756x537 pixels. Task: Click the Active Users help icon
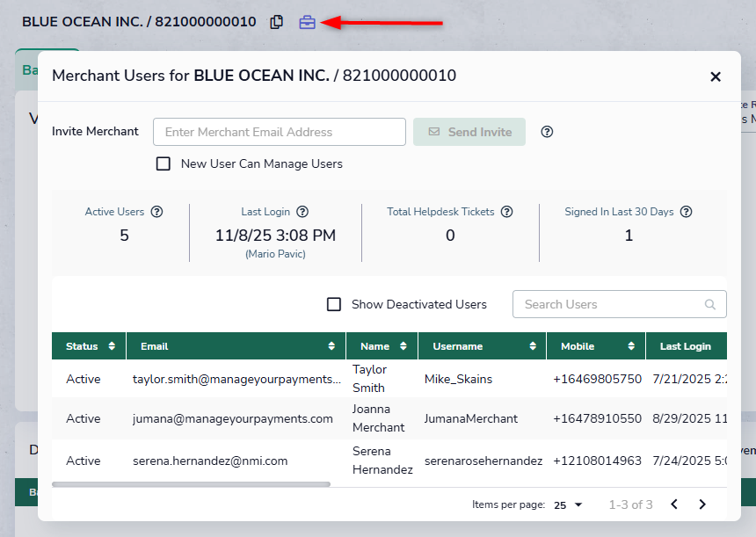click(157, 212)
